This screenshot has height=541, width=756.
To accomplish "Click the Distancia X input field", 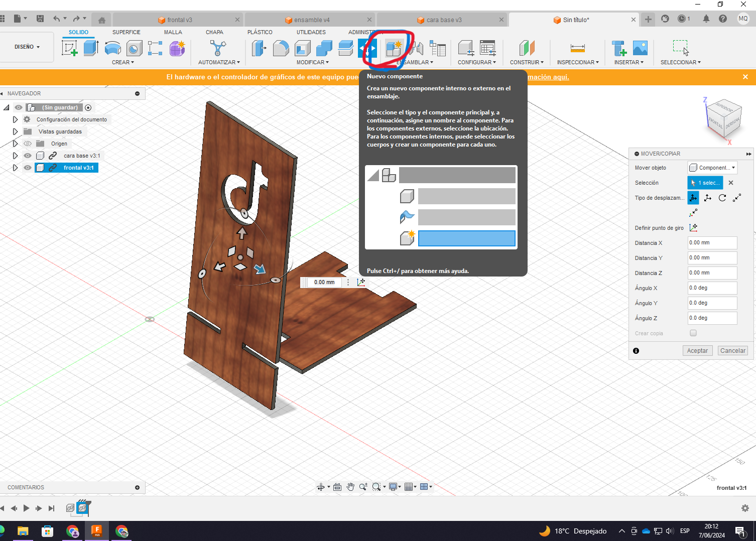I will tap(712, 243).
